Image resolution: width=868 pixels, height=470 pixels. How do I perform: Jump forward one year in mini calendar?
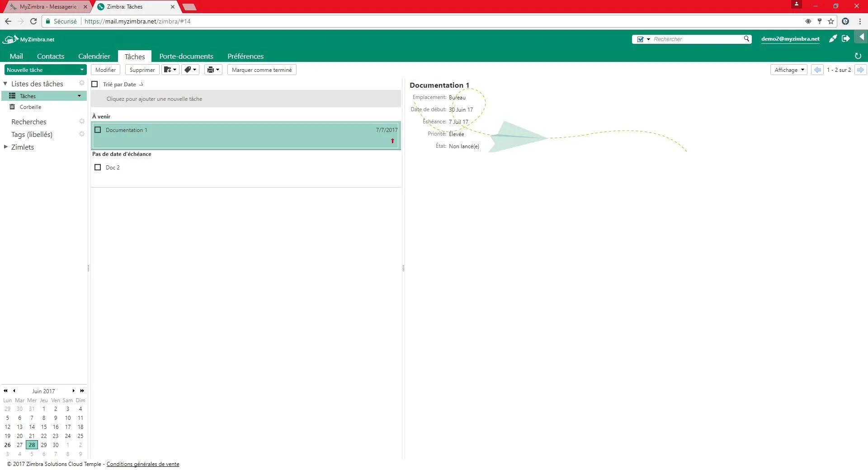tap(82, 391)
